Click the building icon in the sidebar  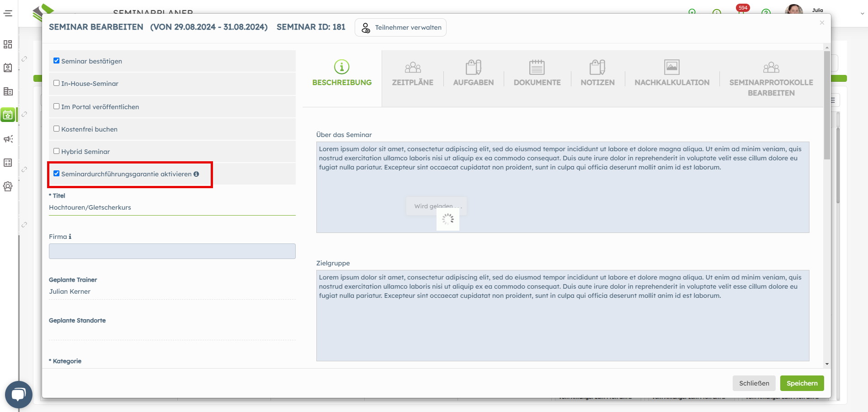(8, 91)
